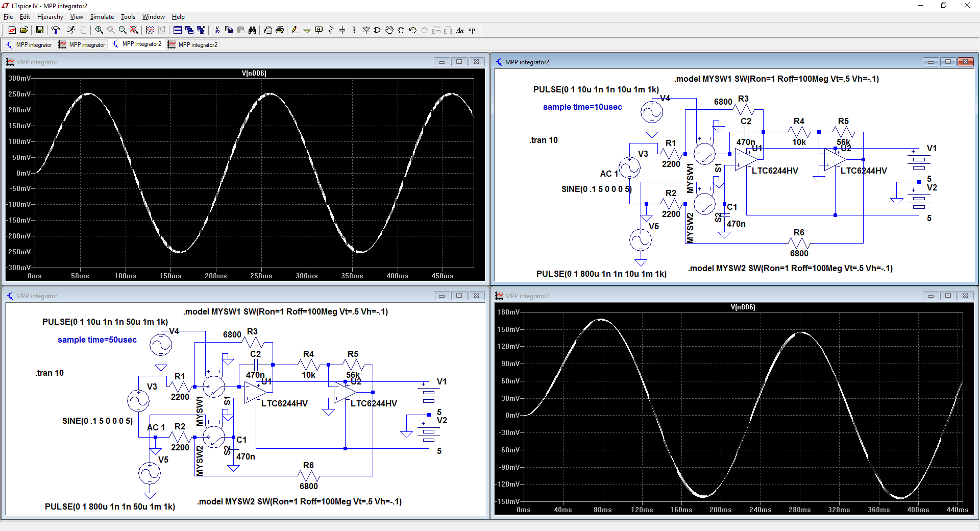Click the V(n006) trace label in top-left plot

click(x=254, y=74)
